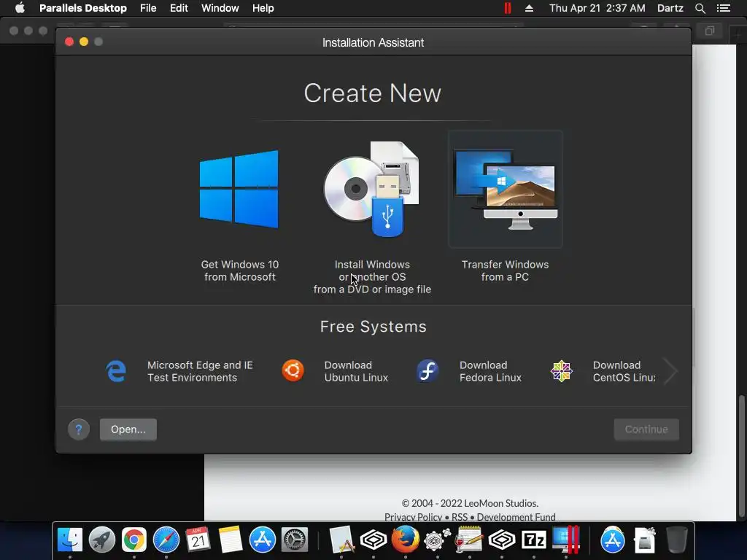Open Notification Center list icon

tap(724, 8)
